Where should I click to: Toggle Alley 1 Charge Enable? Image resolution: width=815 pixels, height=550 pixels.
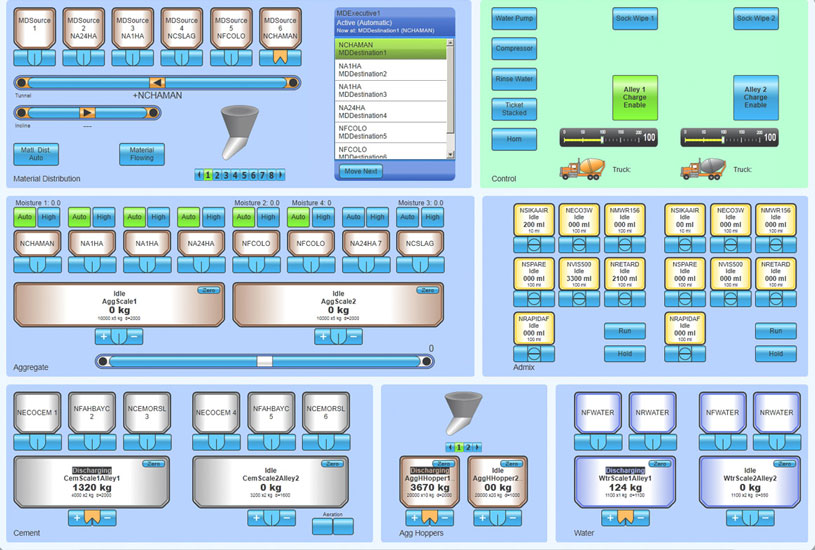click(635, 97)
